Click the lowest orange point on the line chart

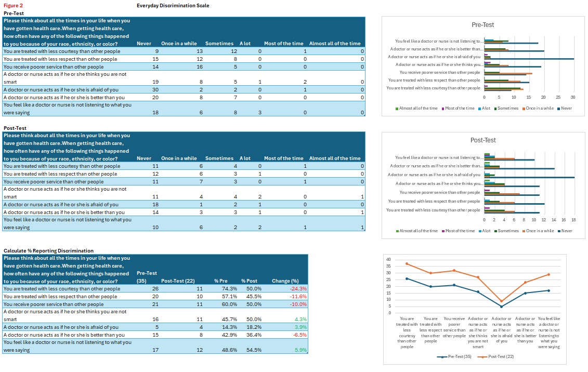tap(502, 301)
